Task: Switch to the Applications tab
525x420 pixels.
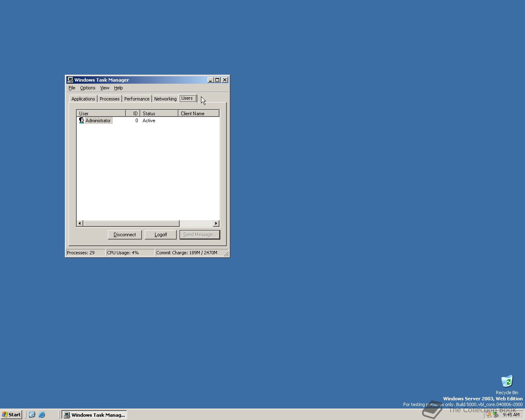Action: click(83, 99)
